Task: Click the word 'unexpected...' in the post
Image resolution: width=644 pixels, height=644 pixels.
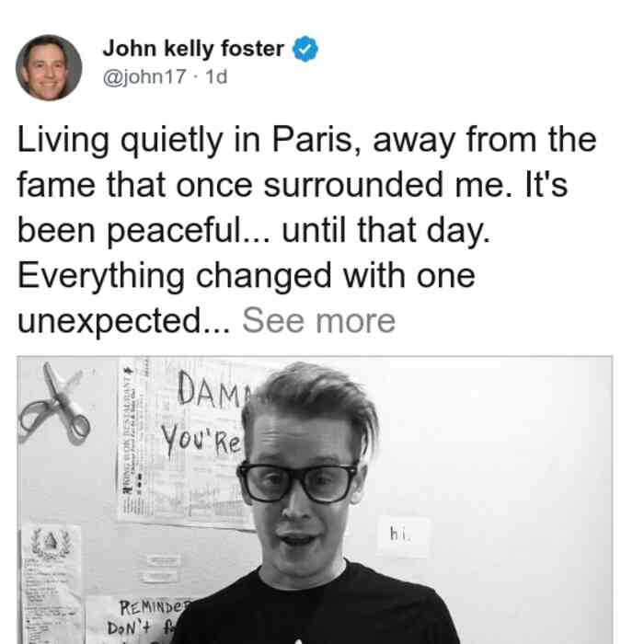Action: (124, 322)
